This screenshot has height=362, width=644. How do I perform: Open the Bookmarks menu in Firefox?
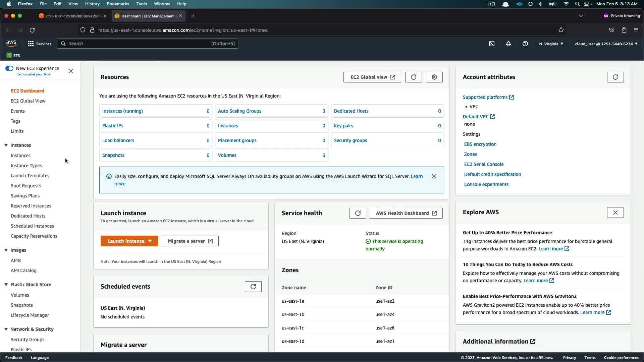[118, 4]
